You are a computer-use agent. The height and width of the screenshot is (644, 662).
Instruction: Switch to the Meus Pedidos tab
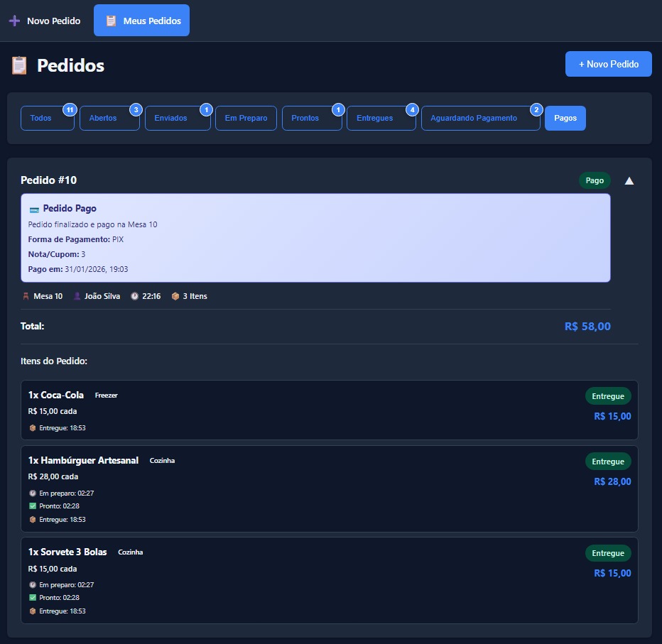click(x=141, y=21)
